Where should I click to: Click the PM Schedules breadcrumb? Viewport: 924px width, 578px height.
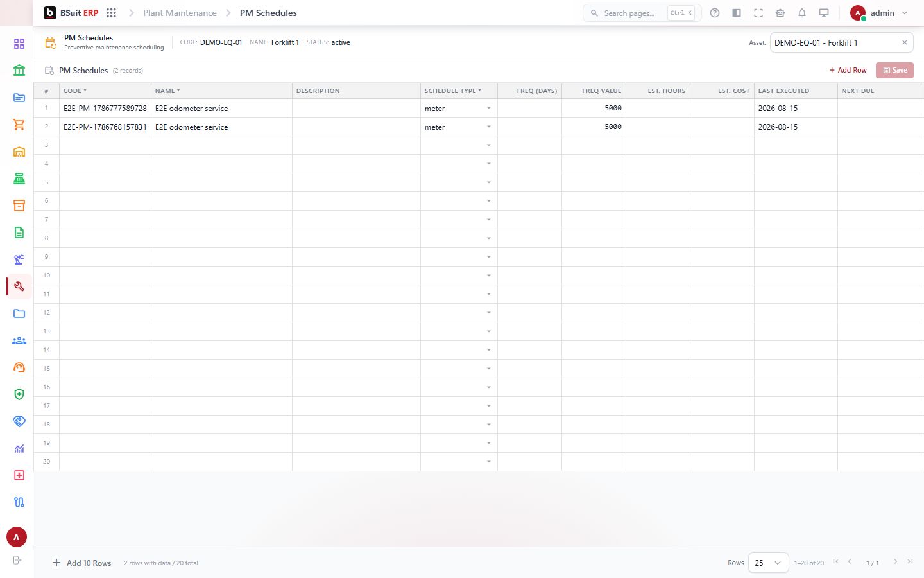[x=268, y=13]
